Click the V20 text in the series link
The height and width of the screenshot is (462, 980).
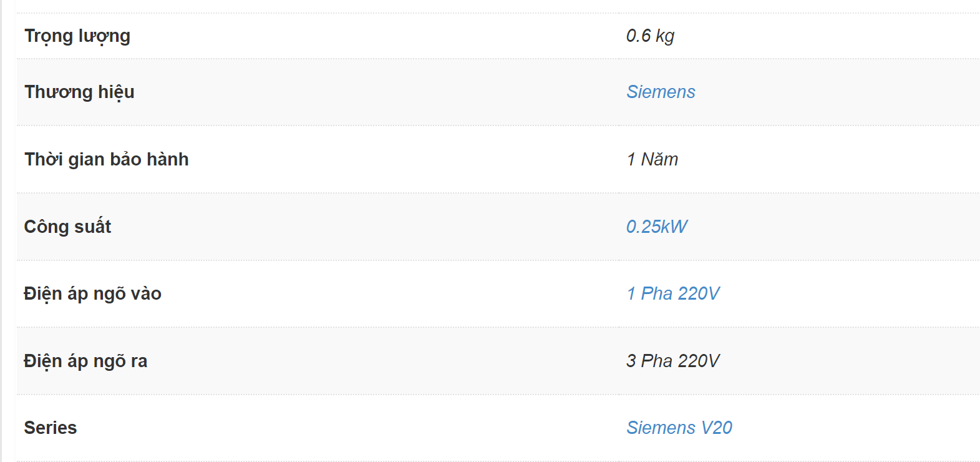(x=717, y=428)
